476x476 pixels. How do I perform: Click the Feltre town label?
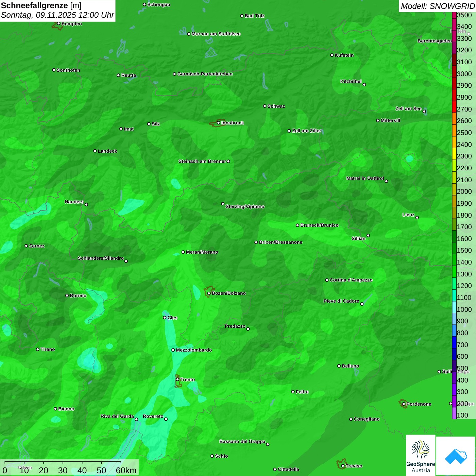click(302, 392)
